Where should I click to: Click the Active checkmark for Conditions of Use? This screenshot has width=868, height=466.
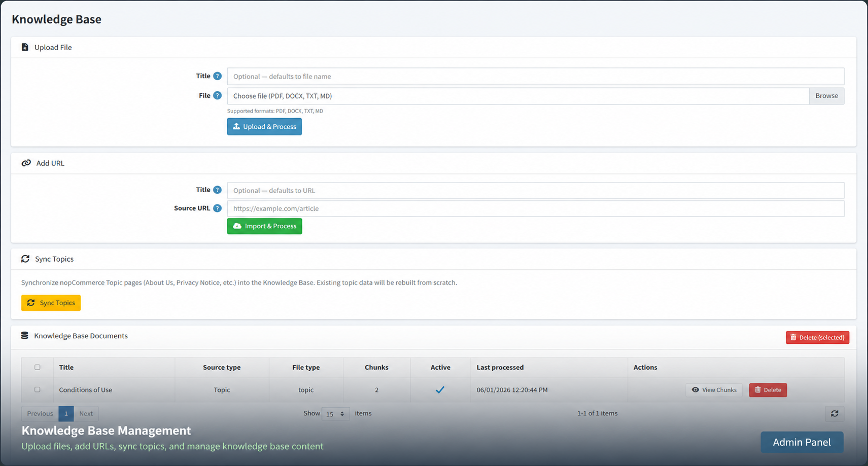pos(440,390)
